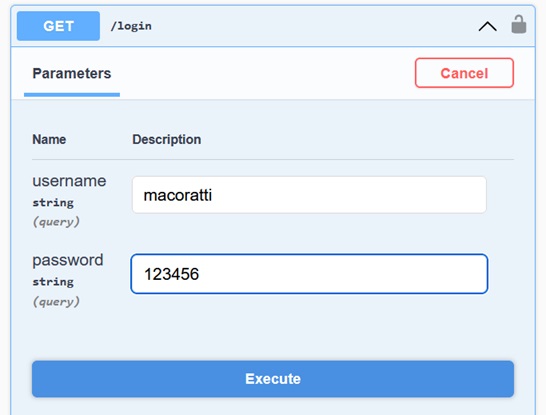Viewport: 546px width, 415px height.
Task: Click the blue GET method badge
Action: pos(58,26)
